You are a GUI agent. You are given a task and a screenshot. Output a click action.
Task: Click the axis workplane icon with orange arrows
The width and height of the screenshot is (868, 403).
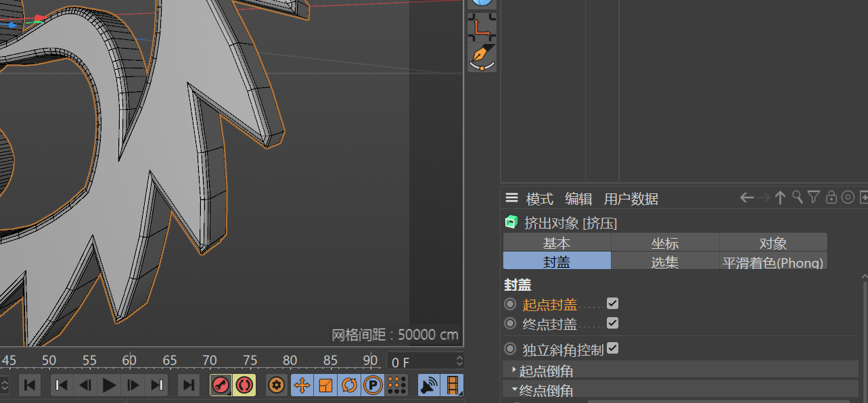(482, 27)
